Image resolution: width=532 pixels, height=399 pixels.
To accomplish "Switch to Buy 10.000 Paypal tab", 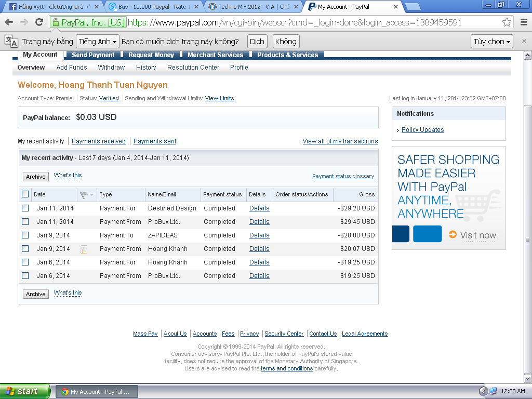I will click(153, 7).
